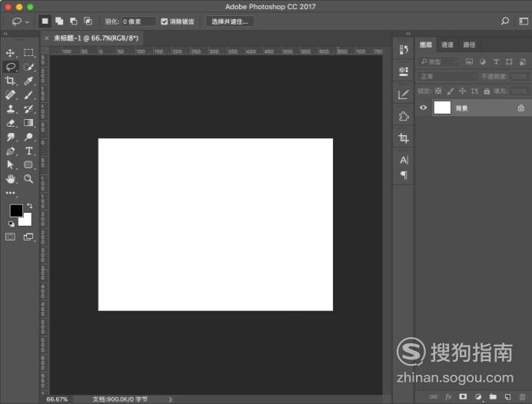This screenshot has width=532, height=404.
Task: Select the Rounded Rectangle shape tool
Action: click(x=28, y=164)
